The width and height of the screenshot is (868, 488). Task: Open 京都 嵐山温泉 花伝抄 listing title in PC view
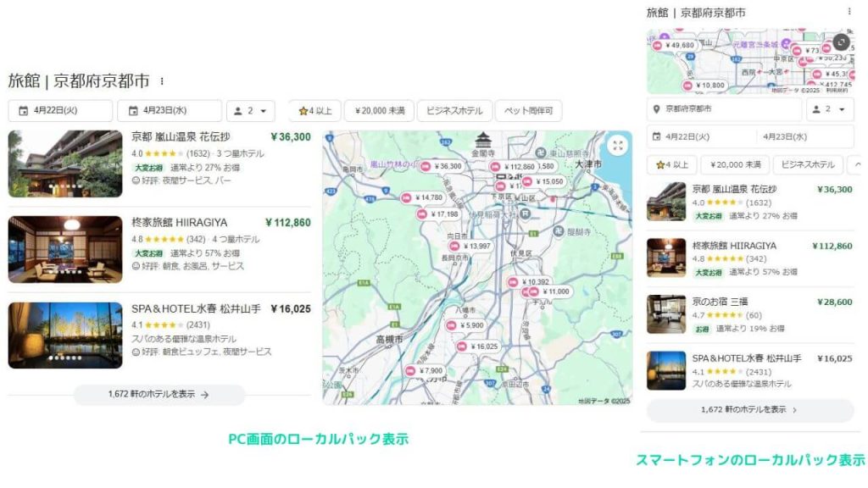click(x=181, y=136)
